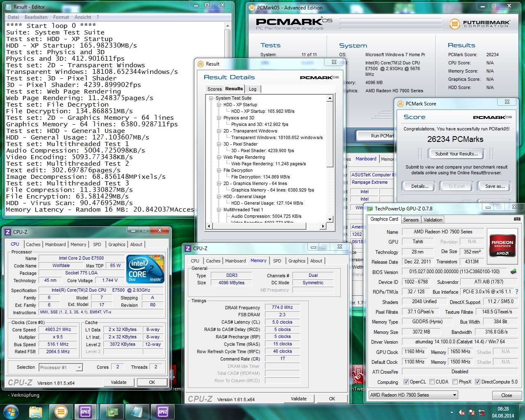Click the Result tree vertical scrollbar thumb
The height and width of the screenshot is (420, 525).
coord(330,134)
